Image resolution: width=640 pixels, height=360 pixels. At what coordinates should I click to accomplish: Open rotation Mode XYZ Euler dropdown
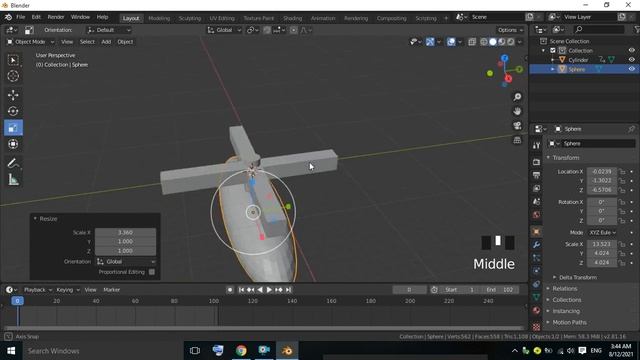click(x=602, y=232)
